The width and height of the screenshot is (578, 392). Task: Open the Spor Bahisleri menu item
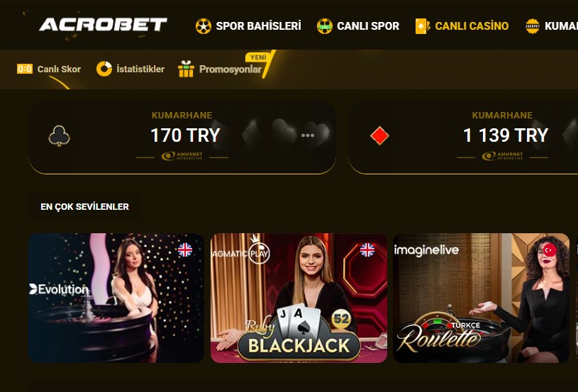pos(258,26)
